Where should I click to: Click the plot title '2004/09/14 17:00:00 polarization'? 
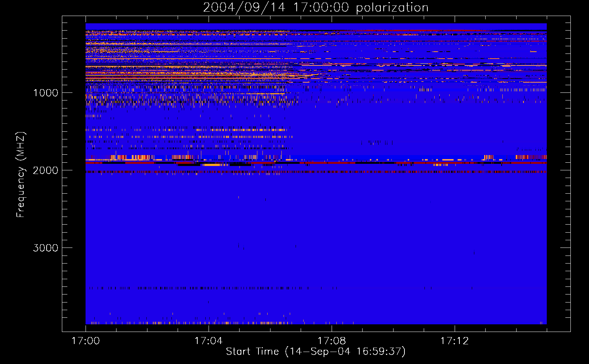[316, 8]
